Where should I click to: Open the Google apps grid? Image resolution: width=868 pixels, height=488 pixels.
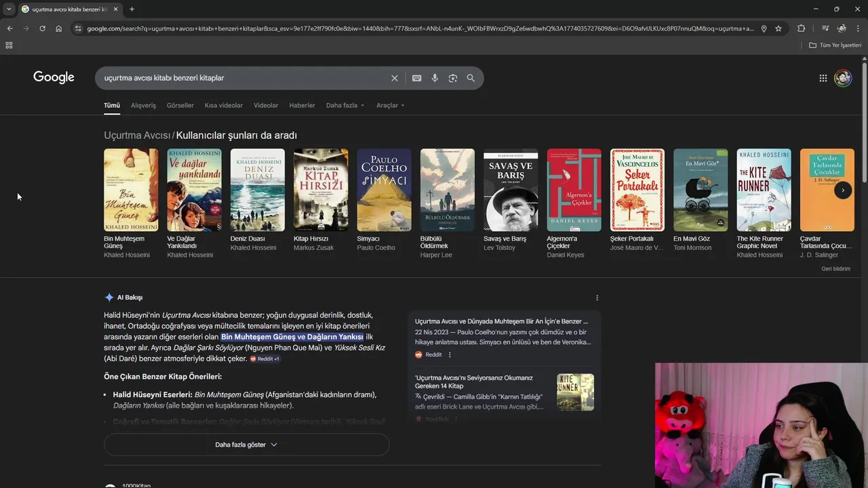coord(823,78)
